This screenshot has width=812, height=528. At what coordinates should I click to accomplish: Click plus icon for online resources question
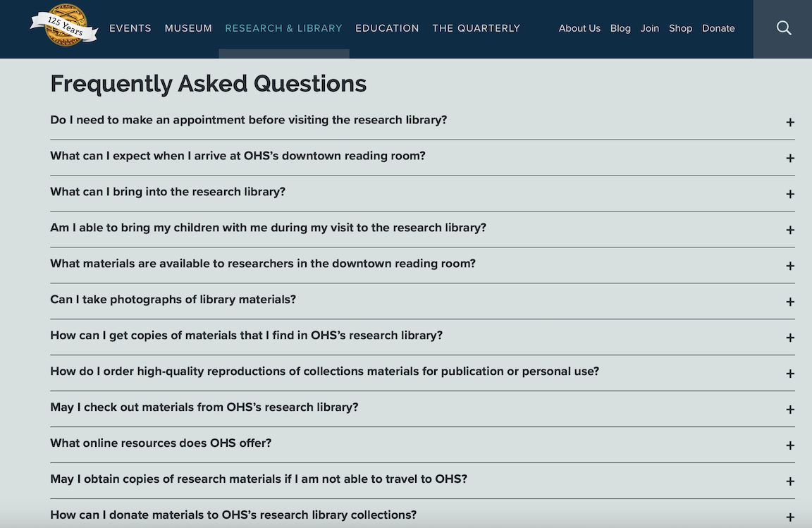tap(789, 446)
